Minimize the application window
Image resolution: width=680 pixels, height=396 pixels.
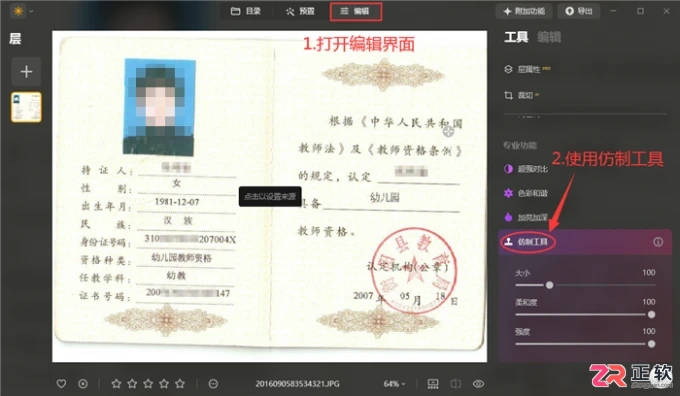[613, 11]
